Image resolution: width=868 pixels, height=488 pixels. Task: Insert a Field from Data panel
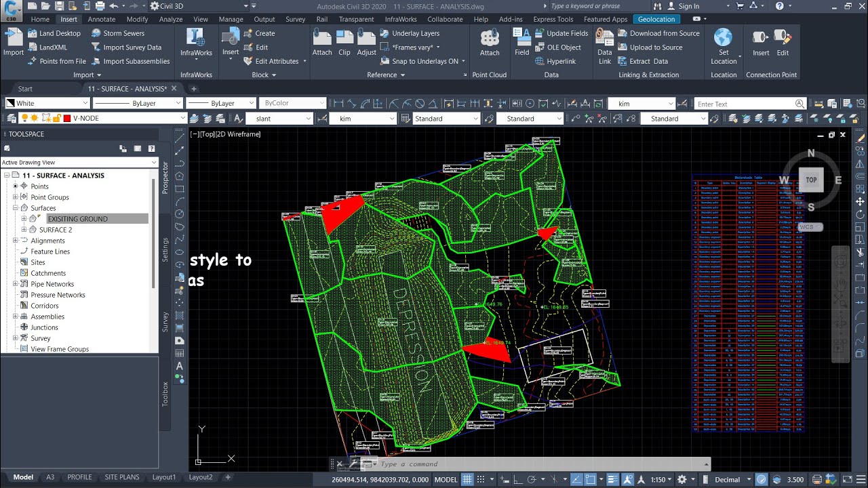point(521,42)
